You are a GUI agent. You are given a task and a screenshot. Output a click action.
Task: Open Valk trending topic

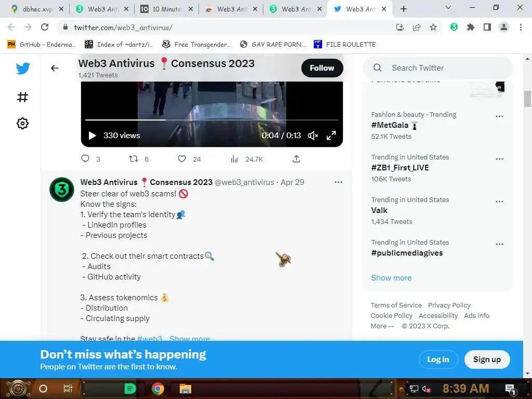click(x=379, y=210)
